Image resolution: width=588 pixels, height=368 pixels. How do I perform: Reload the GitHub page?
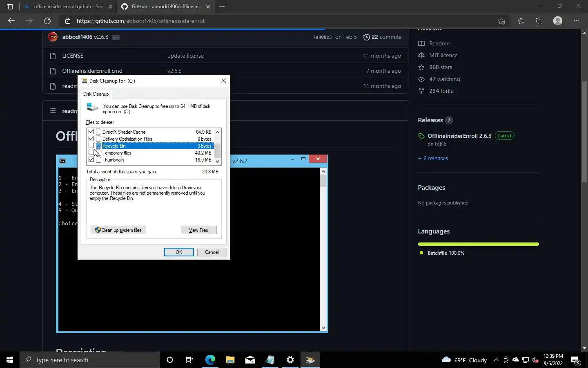tap(47, 21)
